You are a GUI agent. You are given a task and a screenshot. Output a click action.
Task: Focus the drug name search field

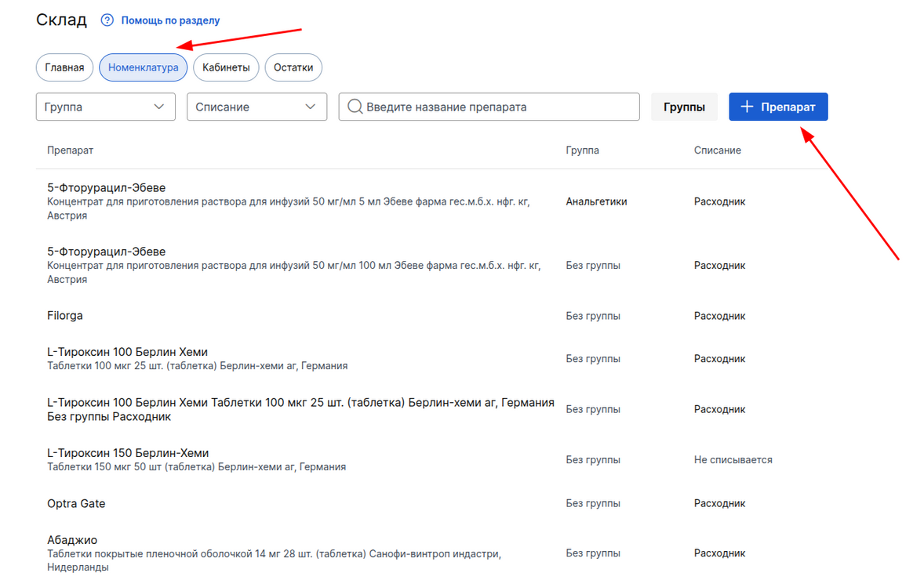click(489, 107)
